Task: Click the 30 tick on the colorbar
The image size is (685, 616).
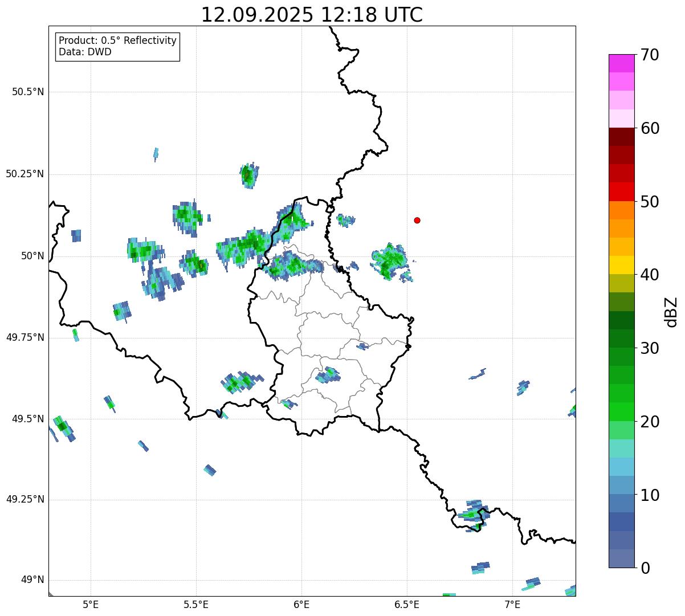Action: pos(650,348)
